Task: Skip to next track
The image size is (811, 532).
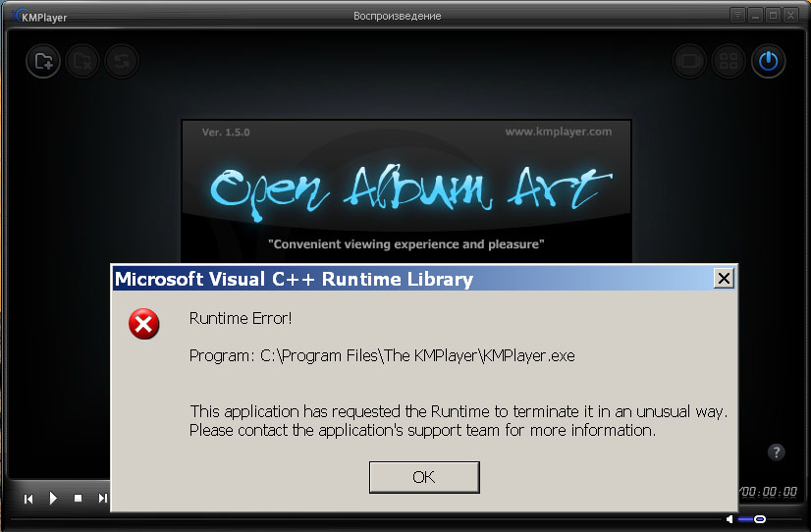Action: [103, 498]
